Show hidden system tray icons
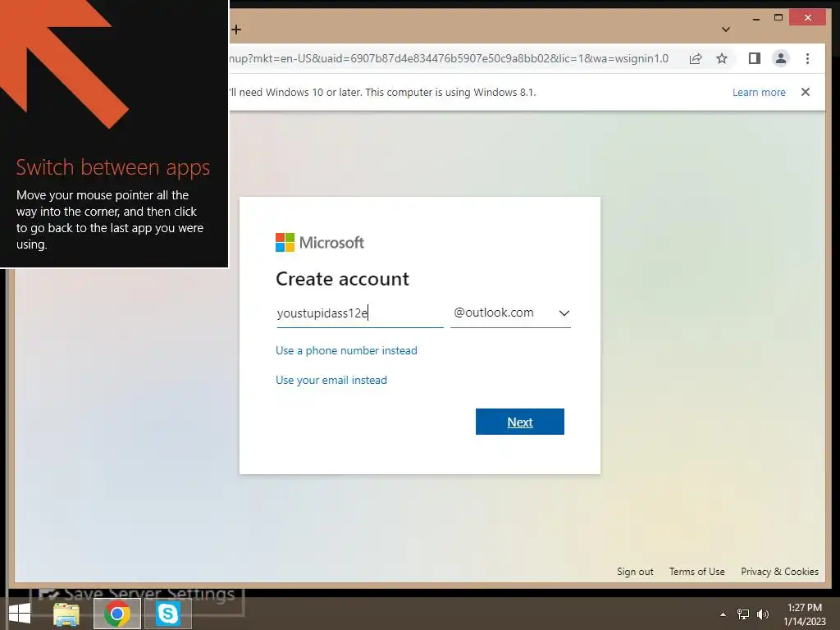The image size is (840, 630). pyautogui.click(x=723, y=614)
